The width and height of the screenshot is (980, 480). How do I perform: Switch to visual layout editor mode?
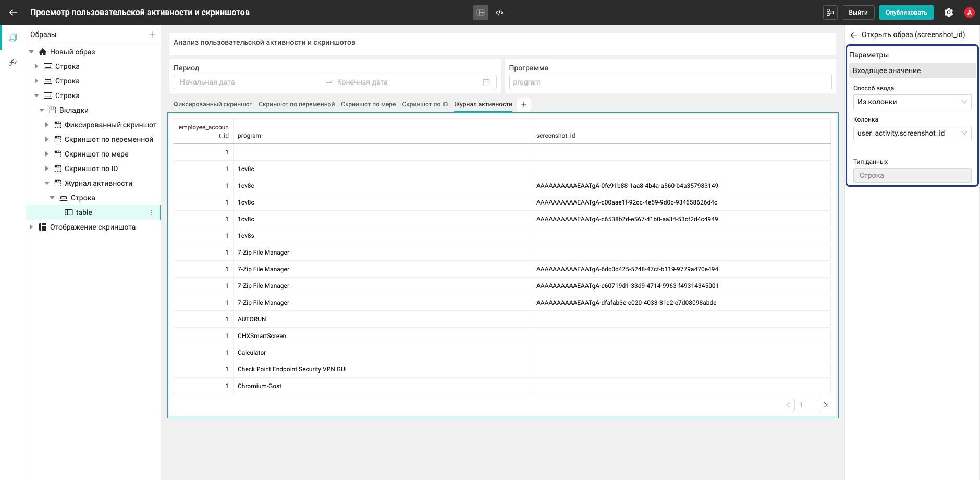pos(481,13)
